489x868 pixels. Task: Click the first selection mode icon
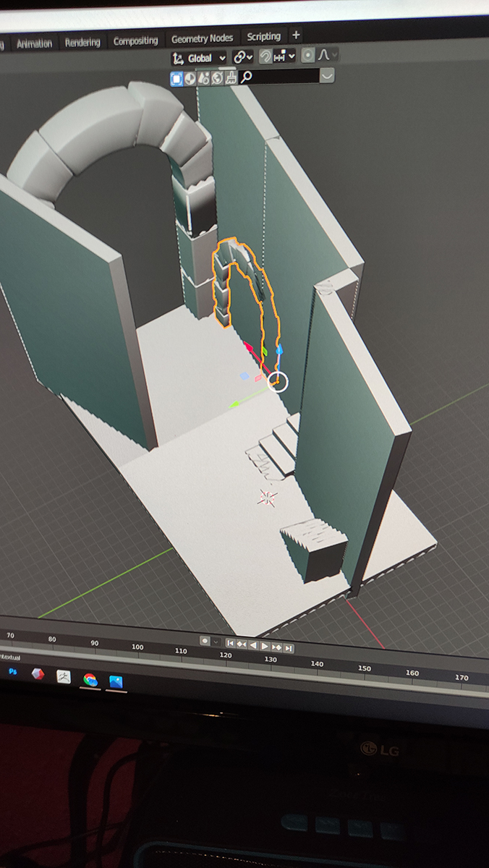coord(176,79)
